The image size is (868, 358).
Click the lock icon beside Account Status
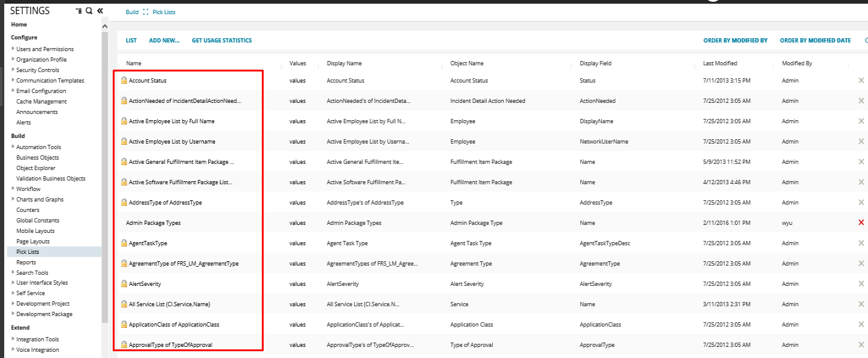click(124, 81)
